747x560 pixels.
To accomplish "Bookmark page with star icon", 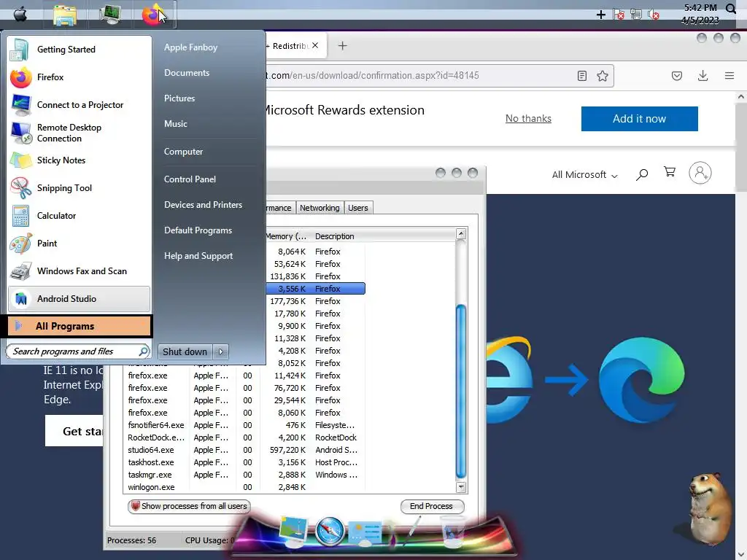I will click(x=602, y=76).
